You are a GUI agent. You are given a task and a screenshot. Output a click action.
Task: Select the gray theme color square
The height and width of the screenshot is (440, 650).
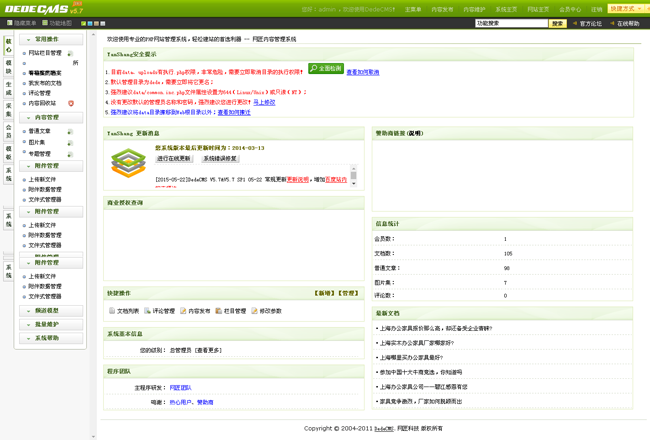click(103, 24)
